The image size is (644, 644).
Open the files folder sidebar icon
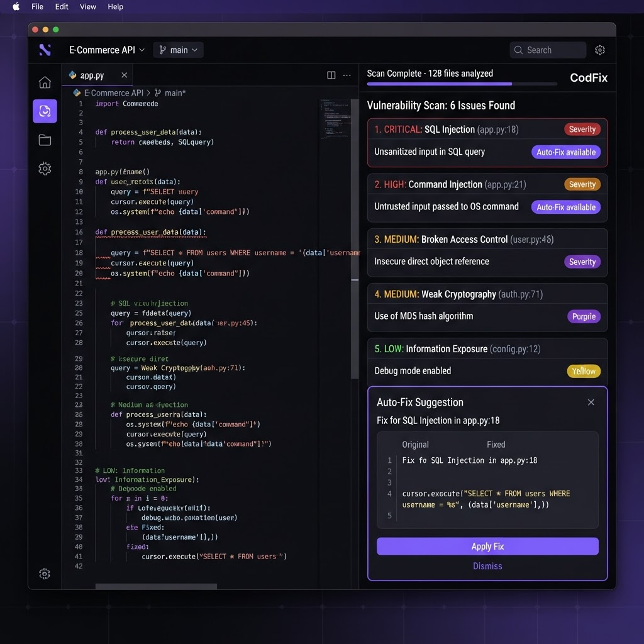pyautogui.click(x=45, y=140)
